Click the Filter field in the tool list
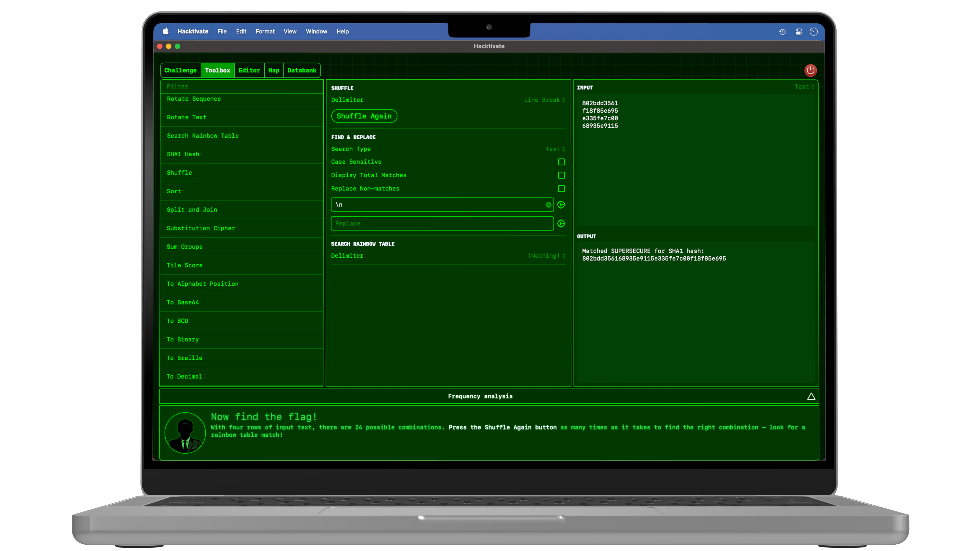 [242, 86]
